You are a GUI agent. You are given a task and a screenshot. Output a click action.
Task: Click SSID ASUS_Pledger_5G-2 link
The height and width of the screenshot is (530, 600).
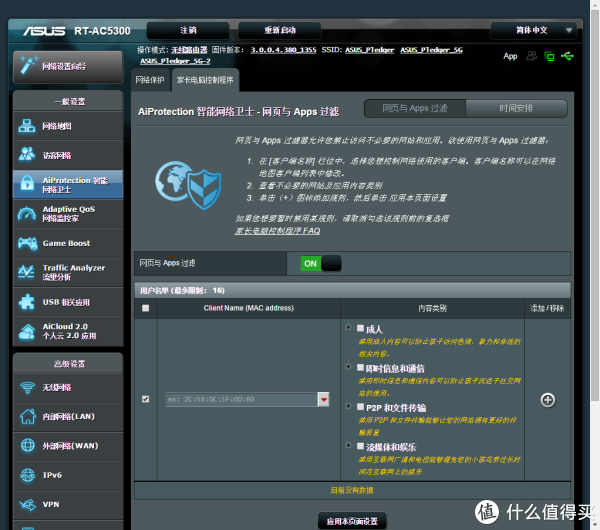pyautogui.click(x=175, y=61)
